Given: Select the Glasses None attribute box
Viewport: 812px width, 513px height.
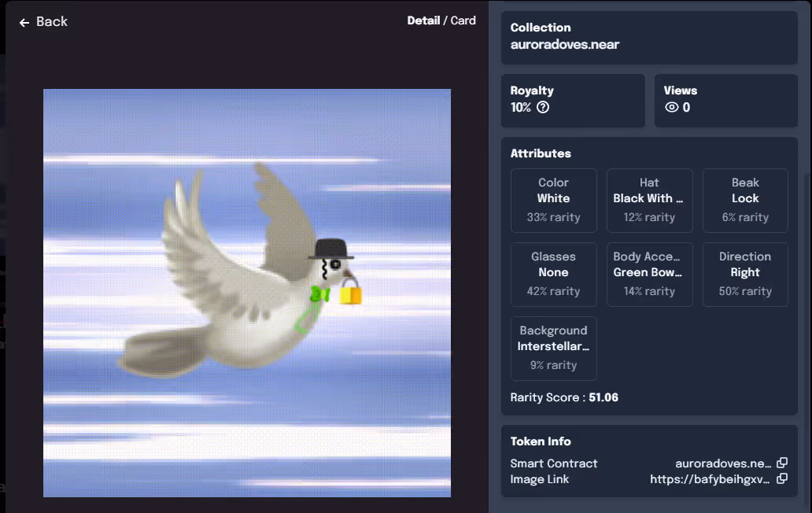Looking at the screenshot, I should click(x=554, y=275).
